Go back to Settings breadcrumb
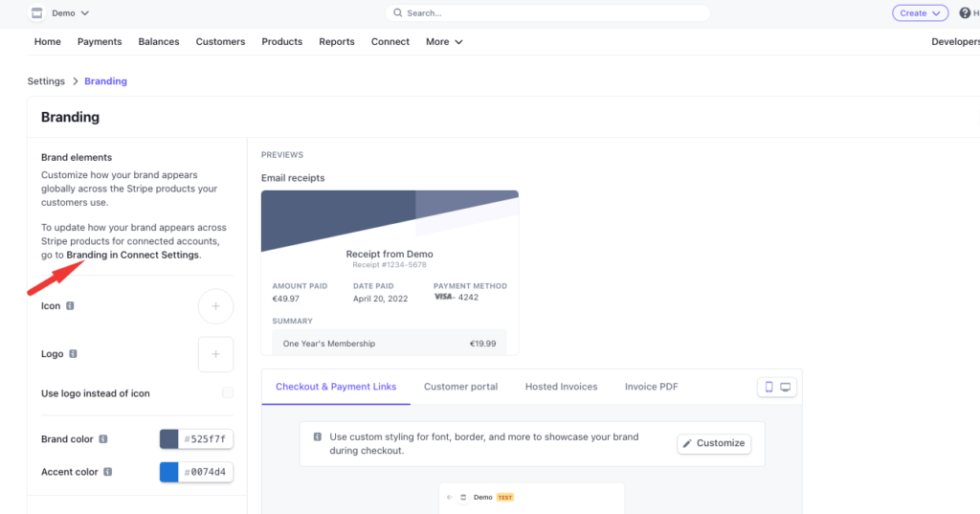The image size is (980, 514). coord(46,81)
